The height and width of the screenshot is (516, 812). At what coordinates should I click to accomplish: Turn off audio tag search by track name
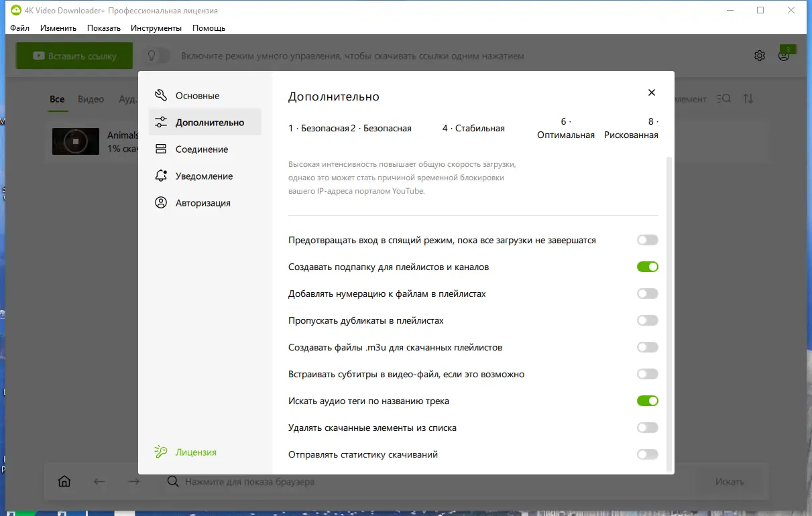pyautogui.click(x=646, y=400)
